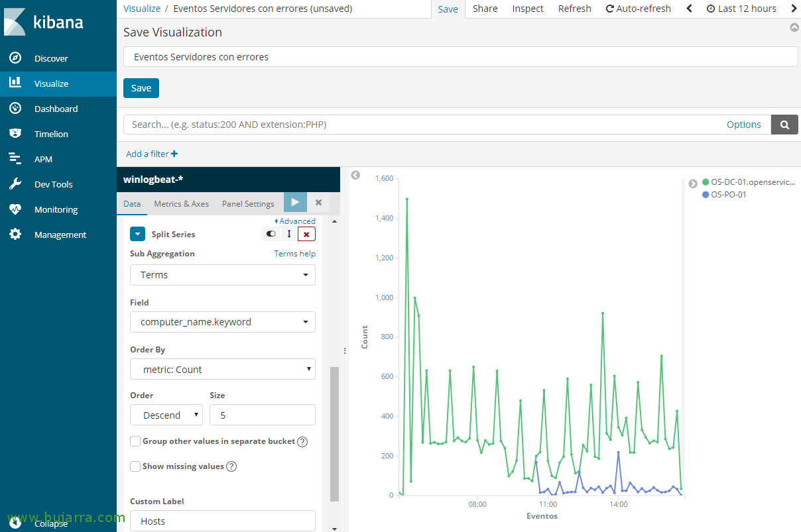Toggle the Split Series enable switch
Screen dimensions: 801x532
(271, 234)
